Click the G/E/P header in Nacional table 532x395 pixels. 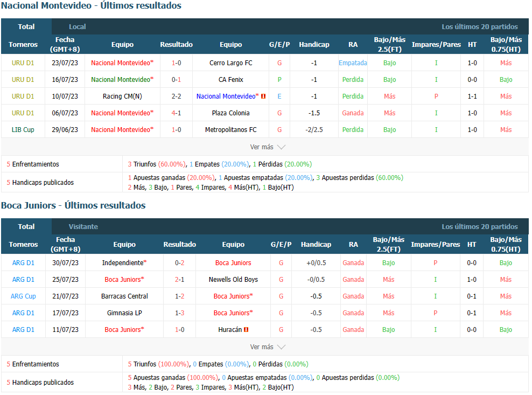(x=279, y=45)
